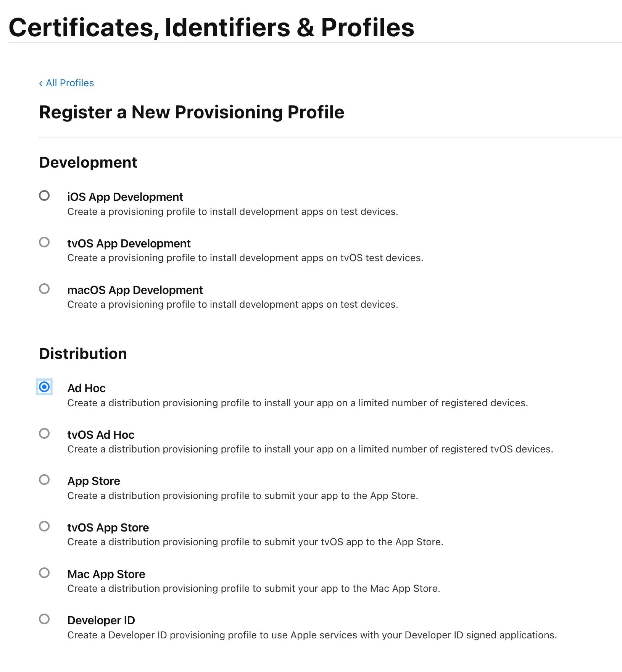This screenshot has height=672, width=622.
Task: Select the tvOS App Development radio button
Action: [44, 242]
